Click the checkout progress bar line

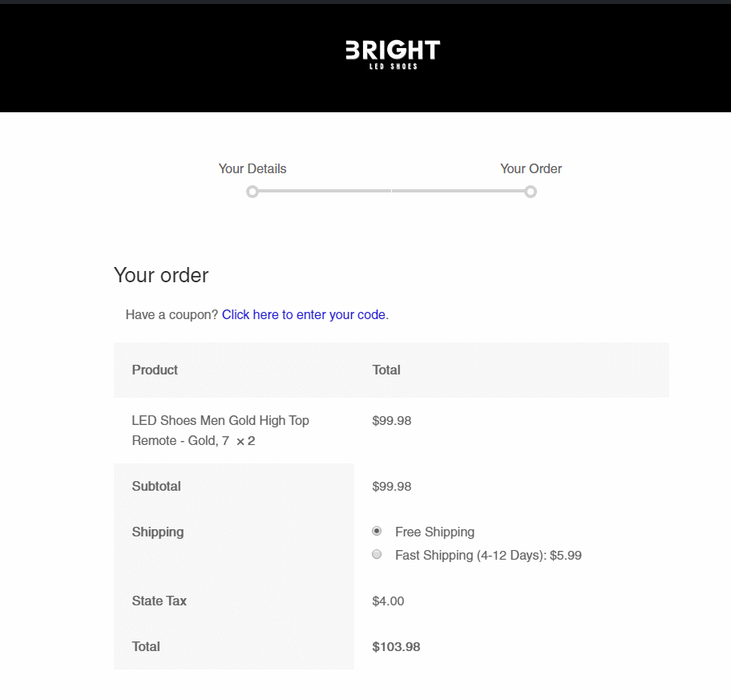pyautogui.click(x=392, y=191)
